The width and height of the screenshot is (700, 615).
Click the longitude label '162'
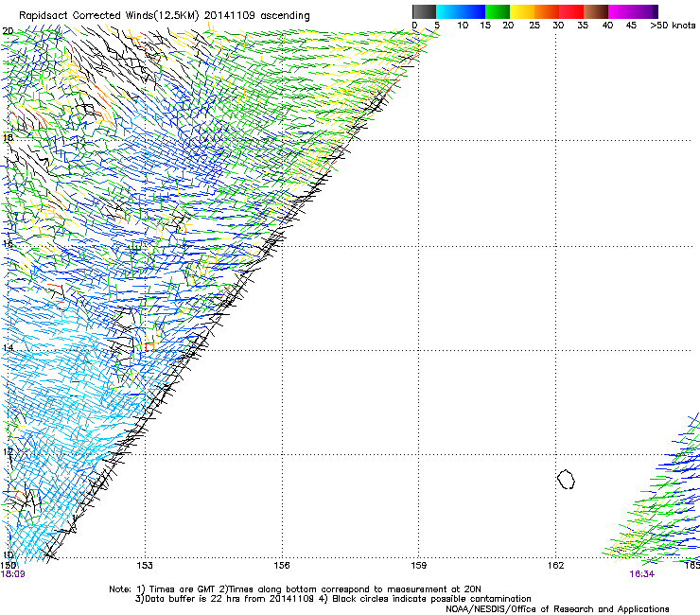click(555, 566)
